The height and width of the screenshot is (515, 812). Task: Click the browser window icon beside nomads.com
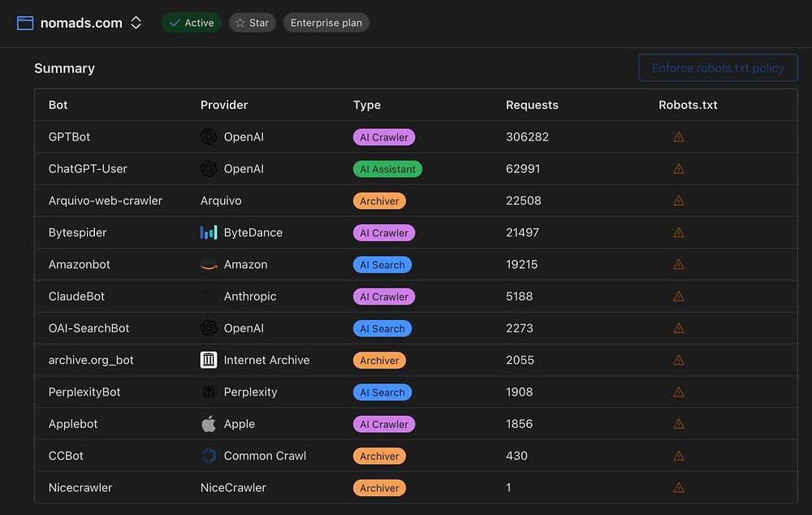(x=25, y=23)
